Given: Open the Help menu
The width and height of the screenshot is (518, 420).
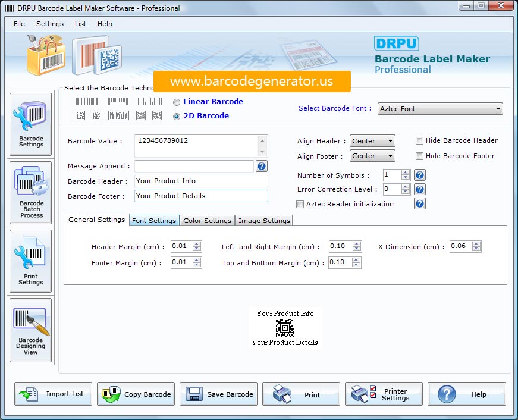Looking at the screenshot, I should [105, 24].
